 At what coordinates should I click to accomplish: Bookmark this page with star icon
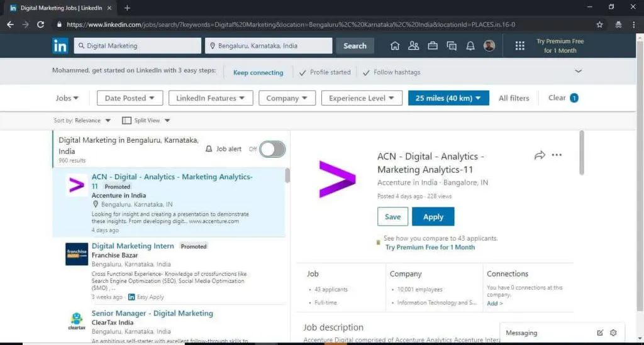tap(599, 25)
